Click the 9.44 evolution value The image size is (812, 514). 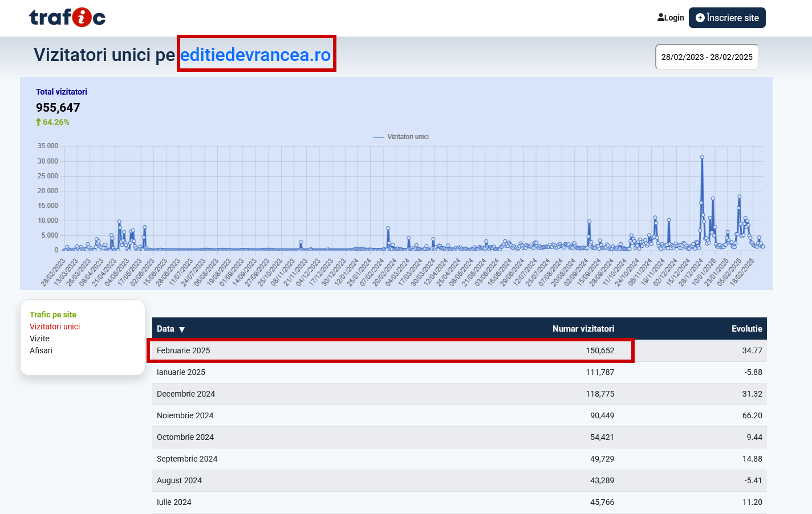pos(754,437)
